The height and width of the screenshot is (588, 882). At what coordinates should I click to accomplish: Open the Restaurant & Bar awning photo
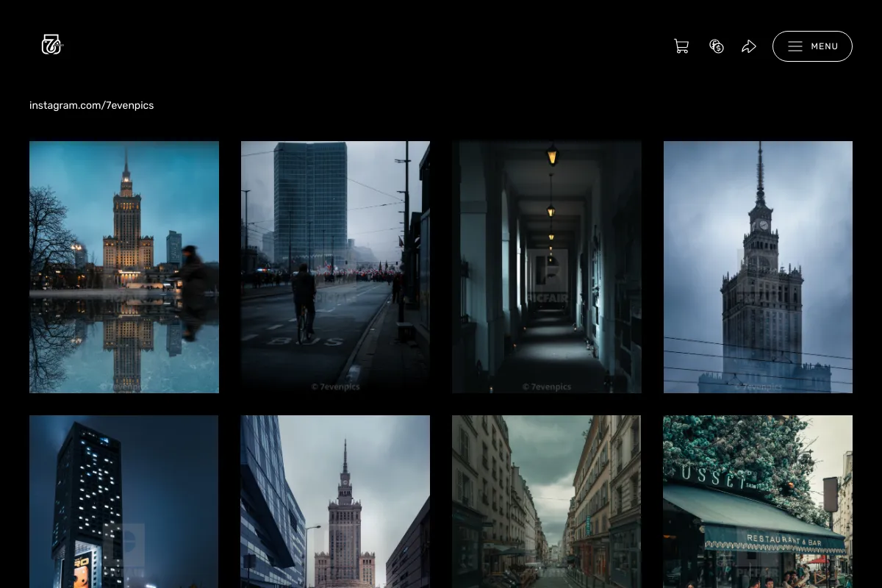click(x=758, y=501)
